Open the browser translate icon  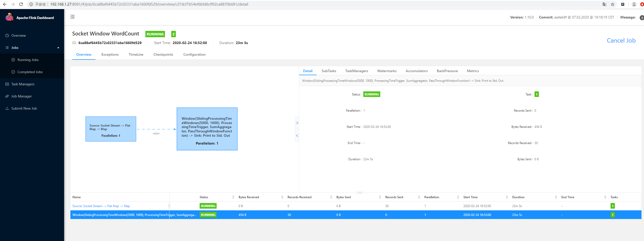pos(604,4)
